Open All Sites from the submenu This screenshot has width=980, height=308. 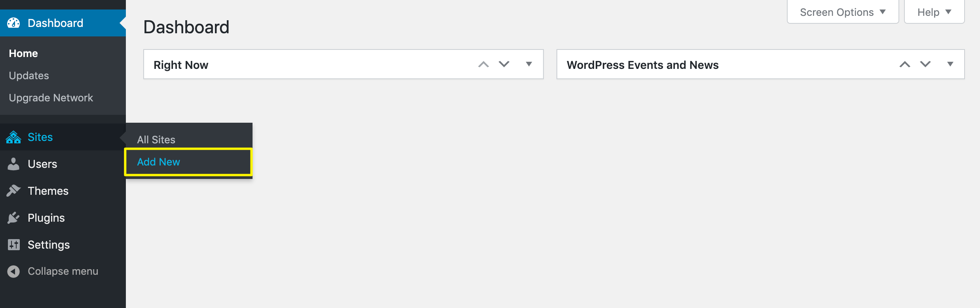pos(156,140)
